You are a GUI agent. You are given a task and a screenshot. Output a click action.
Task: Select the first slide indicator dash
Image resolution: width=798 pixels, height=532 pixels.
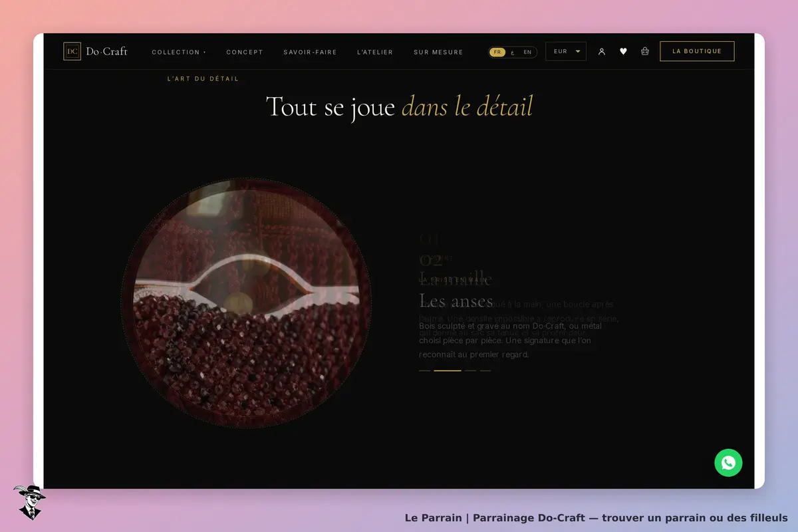pyautogui.click(x=424, y=370)
